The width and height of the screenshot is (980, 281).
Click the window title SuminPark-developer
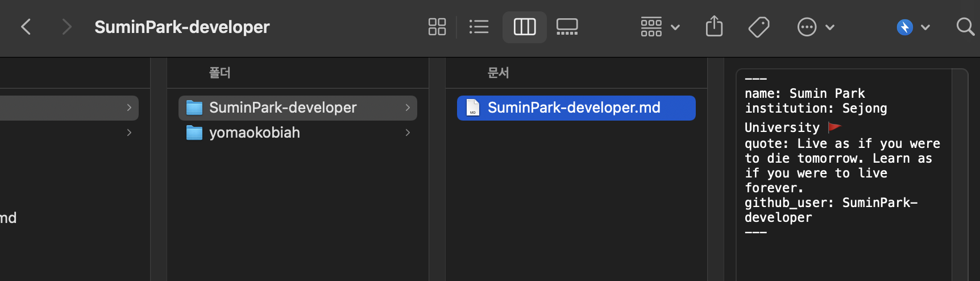tap(182, 27)
